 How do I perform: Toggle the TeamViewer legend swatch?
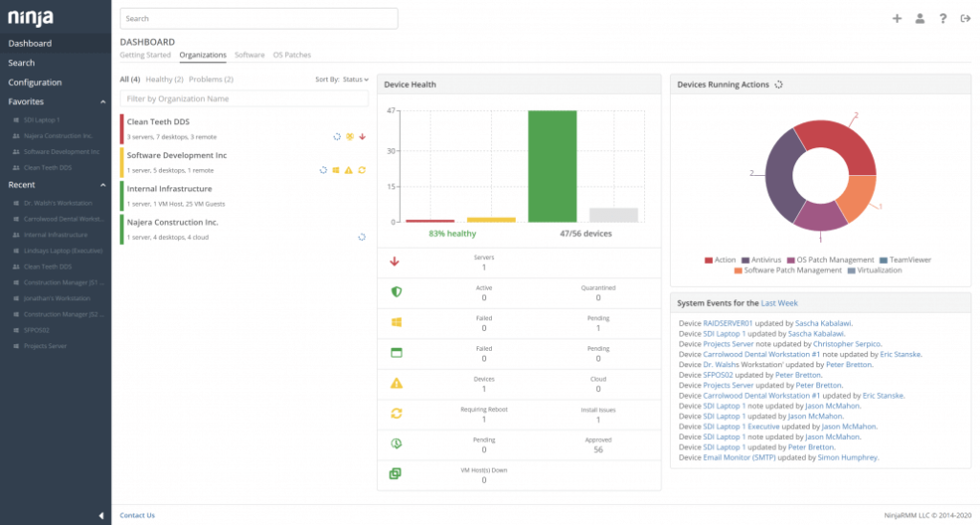point(883,260)
